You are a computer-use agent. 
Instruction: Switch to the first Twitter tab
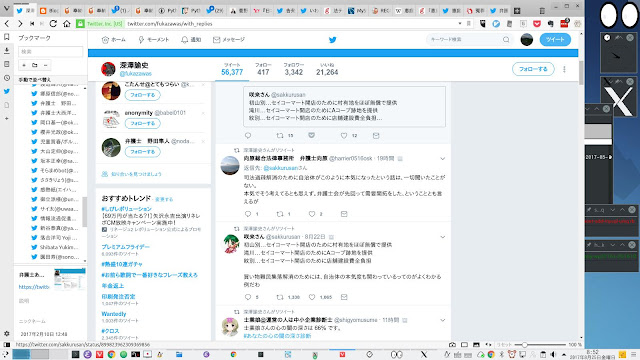(x=25, y=11)
